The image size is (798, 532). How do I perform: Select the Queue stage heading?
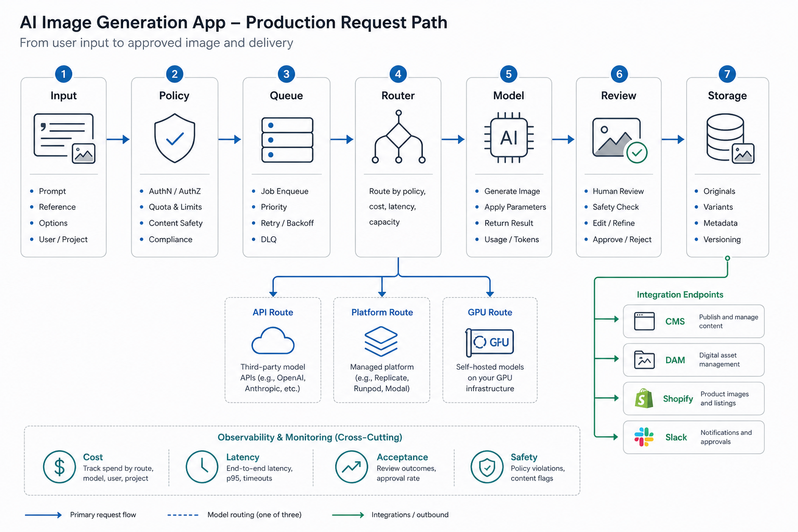coord(286,96)
